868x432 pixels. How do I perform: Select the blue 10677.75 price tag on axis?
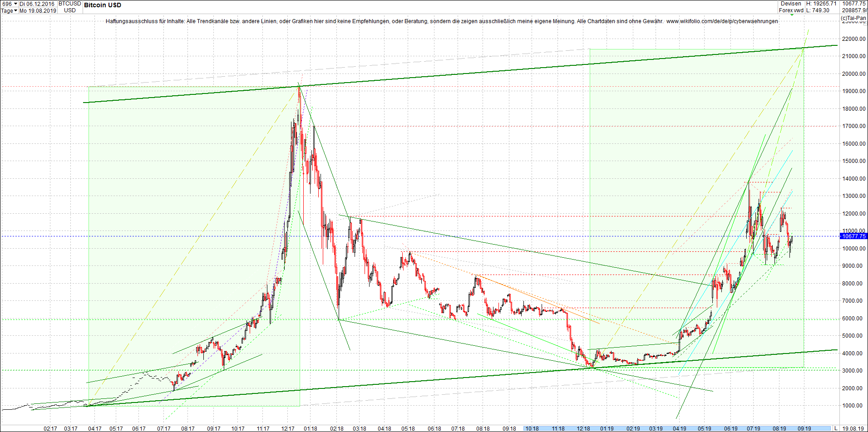tap(853, 236)
